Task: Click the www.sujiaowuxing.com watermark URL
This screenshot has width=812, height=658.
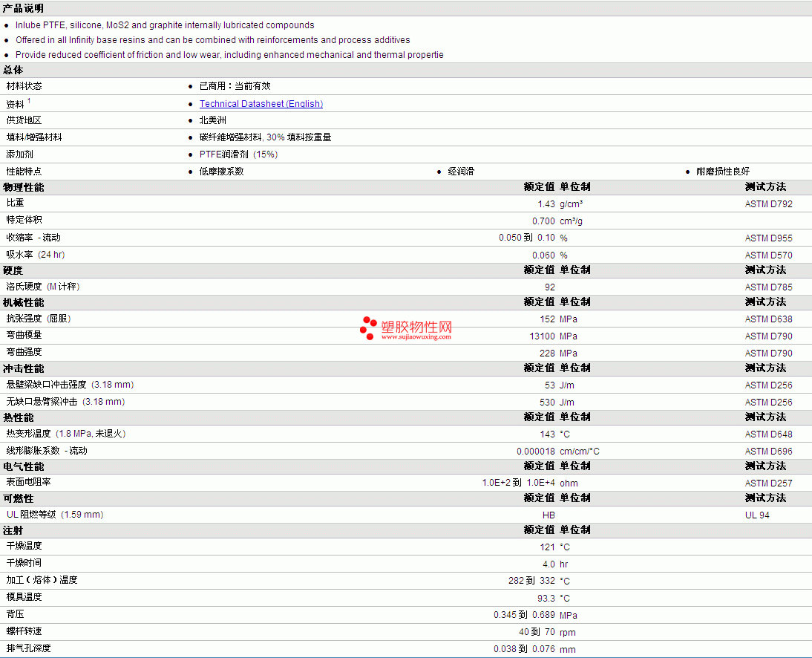Action: coord(416,336)
